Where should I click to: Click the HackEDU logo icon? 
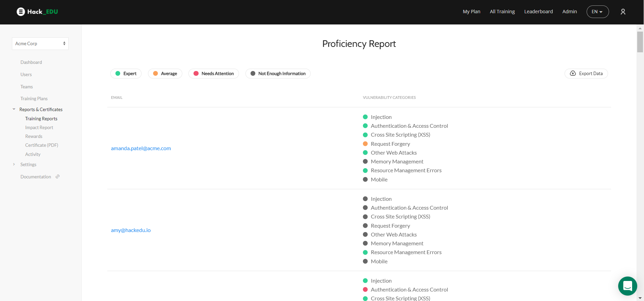pyautogui.click(x=21, y=12)
